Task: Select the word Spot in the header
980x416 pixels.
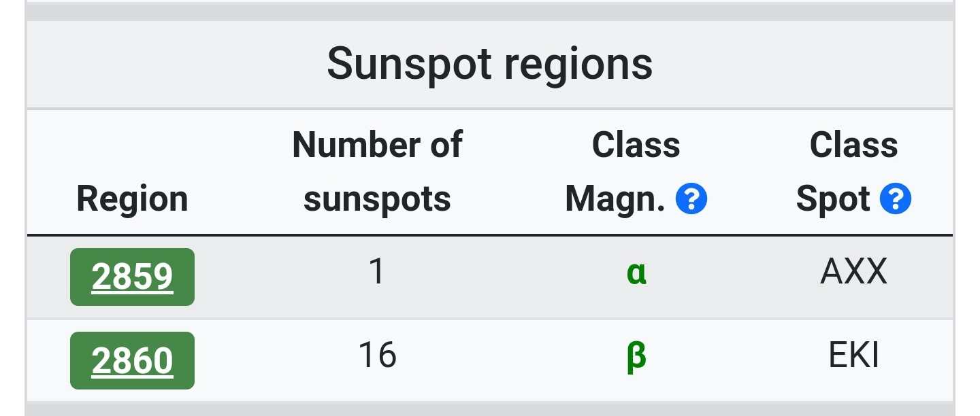Action: [833, 200]
